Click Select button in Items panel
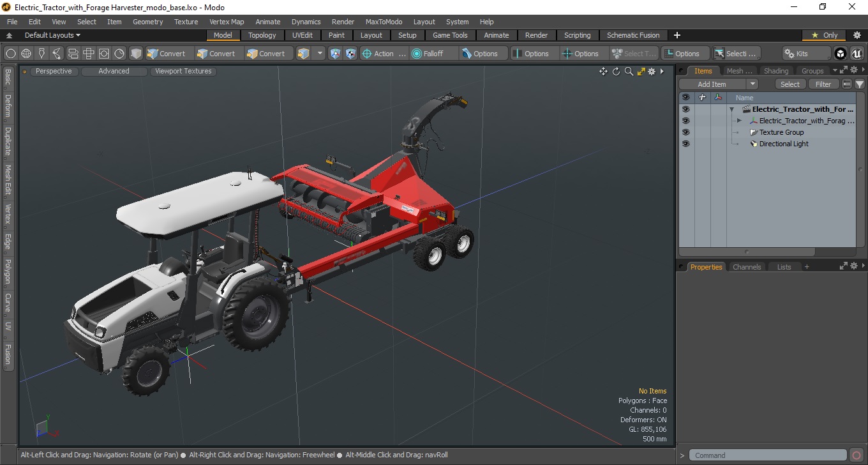Screen dimensions: 868x465 point(790,84)
